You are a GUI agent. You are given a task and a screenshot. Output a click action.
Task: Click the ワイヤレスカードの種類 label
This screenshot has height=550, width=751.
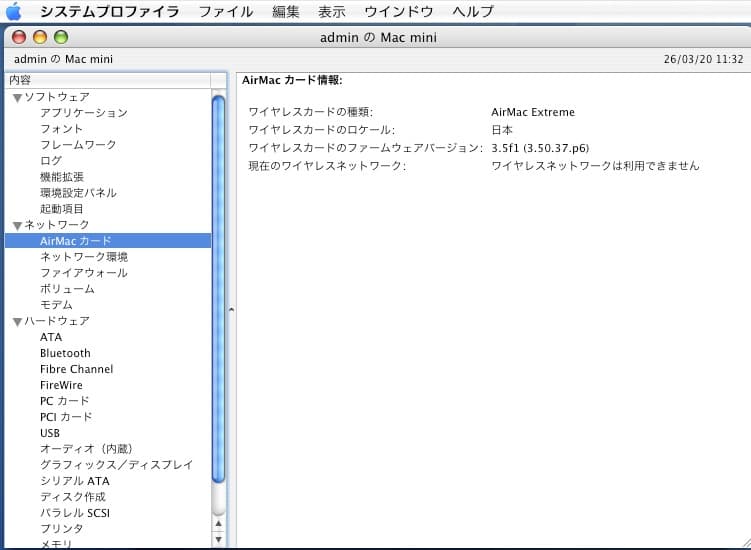tap(310, 112)
